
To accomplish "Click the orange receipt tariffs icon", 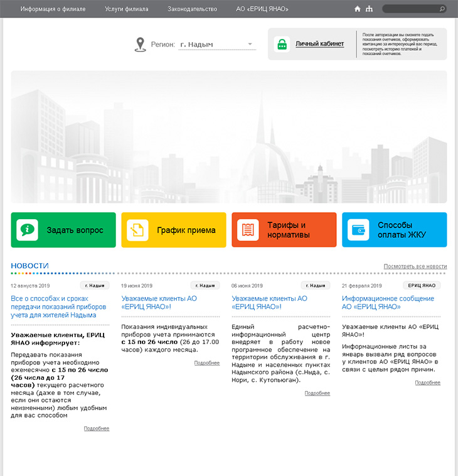I will pos(248,230).
